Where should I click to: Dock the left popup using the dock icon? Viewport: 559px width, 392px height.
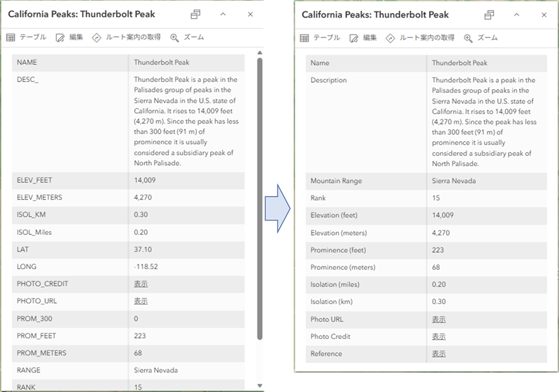click(196, 15)
